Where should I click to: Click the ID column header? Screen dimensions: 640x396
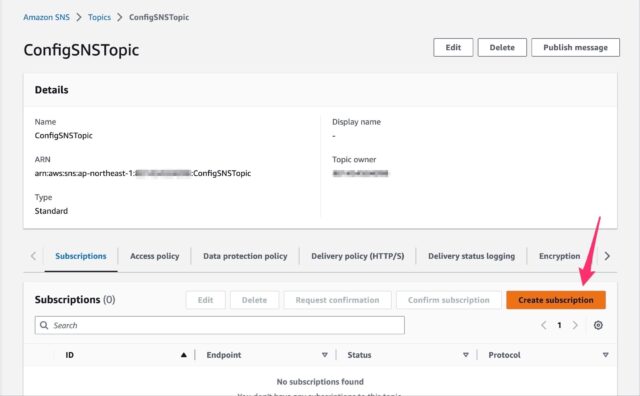click(69, 355)
